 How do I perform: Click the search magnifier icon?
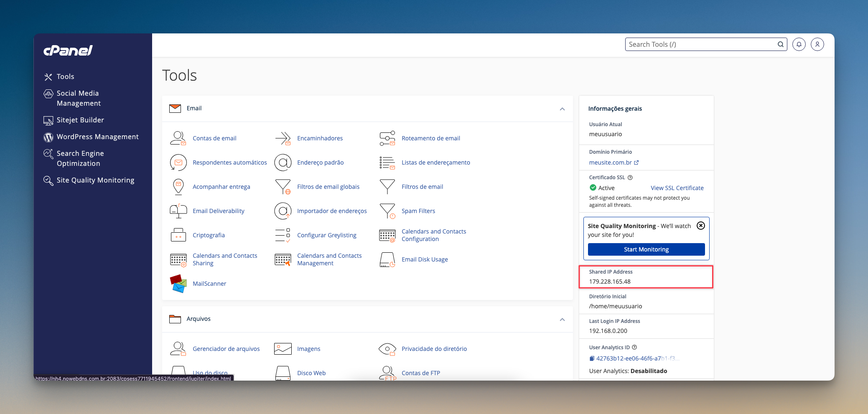click(780, 44)
